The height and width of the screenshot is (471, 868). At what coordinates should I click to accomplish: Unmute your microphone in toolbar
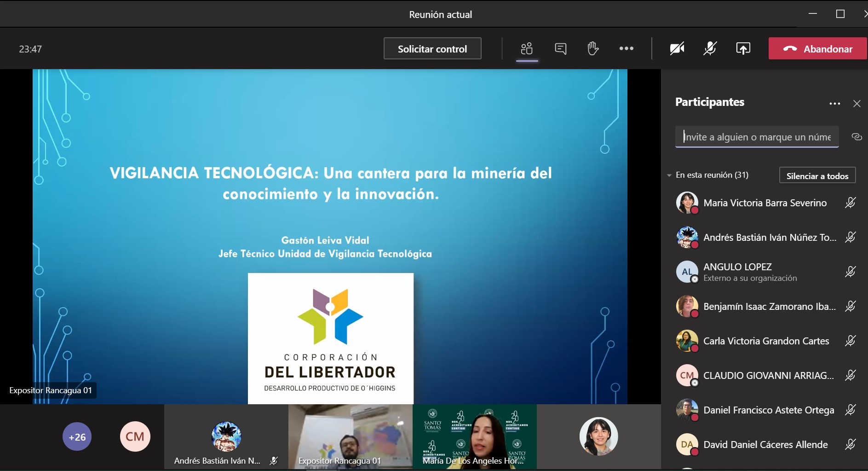coord(710,49)
